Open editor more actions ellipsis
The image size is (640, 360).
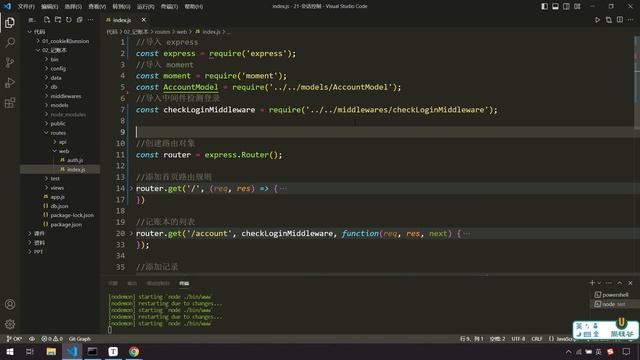[631, 20]
